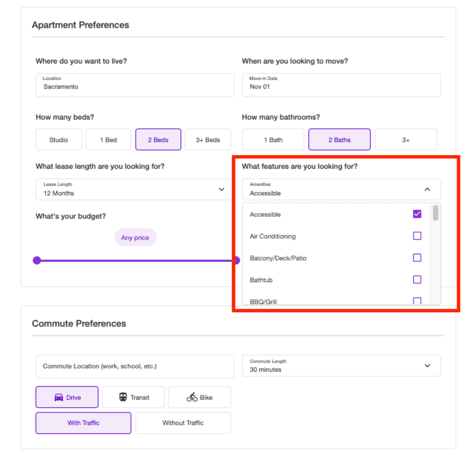The image size is (476, 462).
Task: Check the BBQ/Grill checkbox
Action: pos(417,300)
